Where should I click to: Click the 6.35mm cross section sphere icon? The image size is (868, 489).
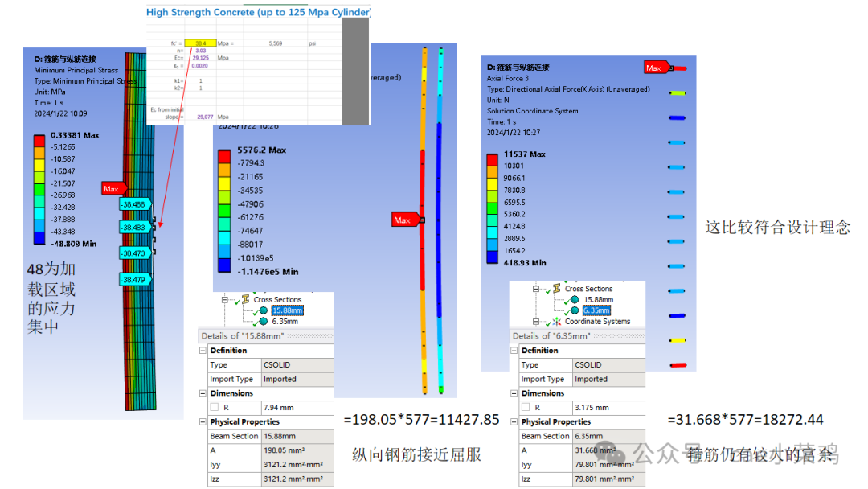coord(574,310)
